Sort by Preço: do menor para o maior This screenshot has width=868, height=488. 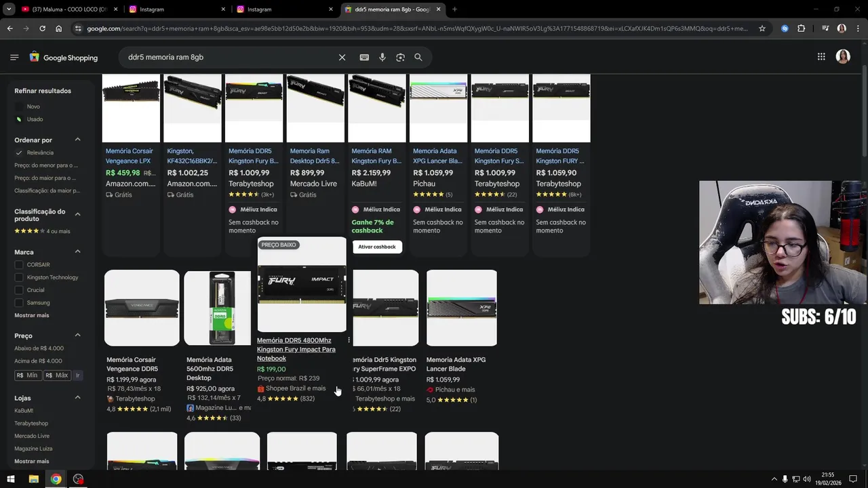[x=45, y=165]
